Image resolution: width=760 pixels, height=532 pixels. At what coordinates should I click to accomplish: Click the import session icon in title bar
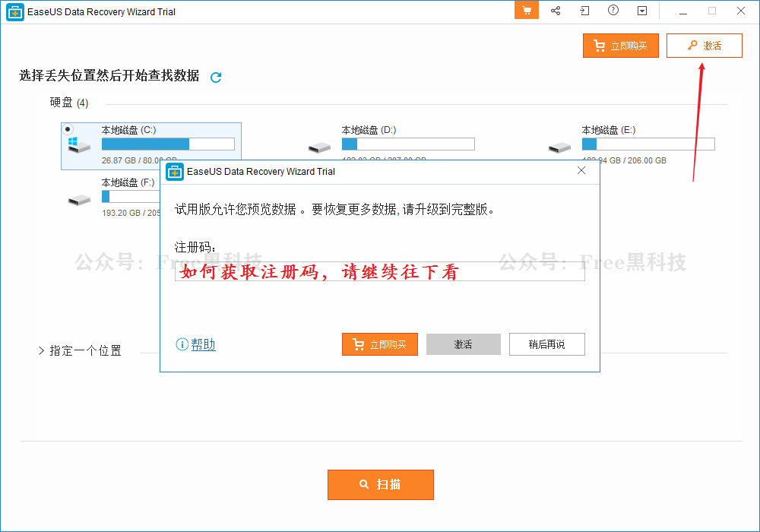click(584, 11)
